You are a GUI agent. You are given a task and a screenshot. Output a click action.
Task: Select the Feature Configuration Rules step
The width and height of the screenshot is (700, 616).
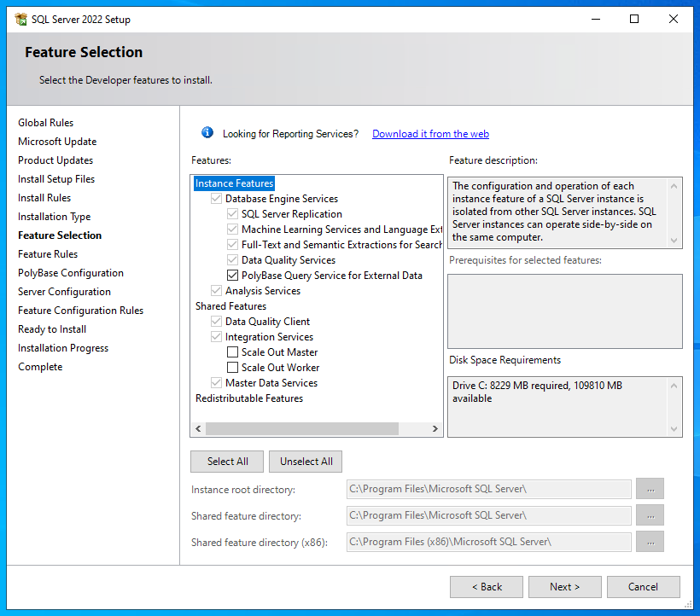point(81,311)
